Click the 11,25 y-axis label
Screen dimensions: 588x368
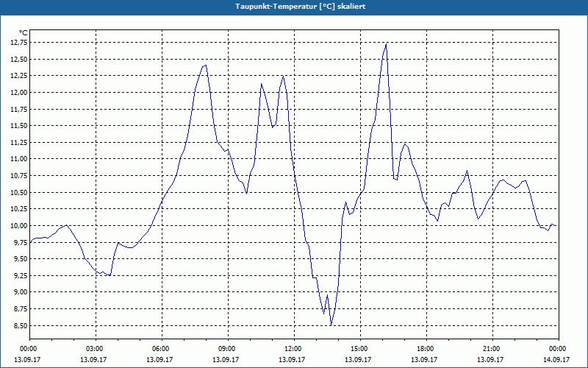19,142
